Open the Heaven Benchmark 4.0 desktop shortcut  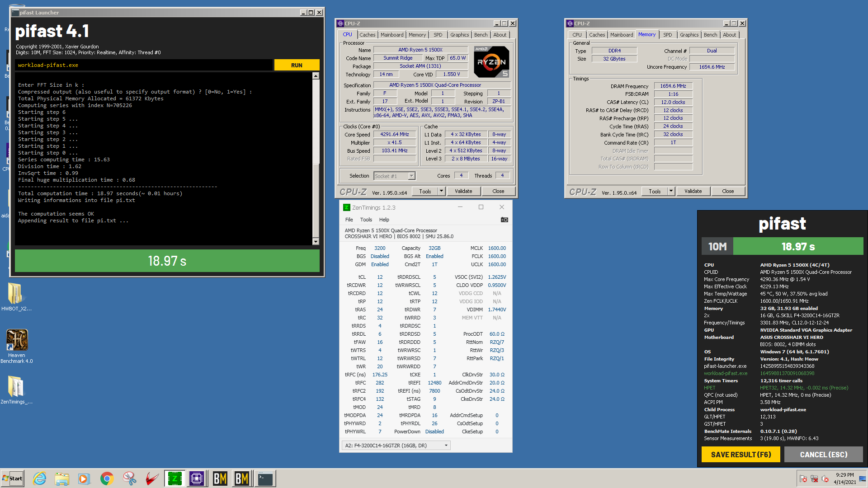(17, 346)
